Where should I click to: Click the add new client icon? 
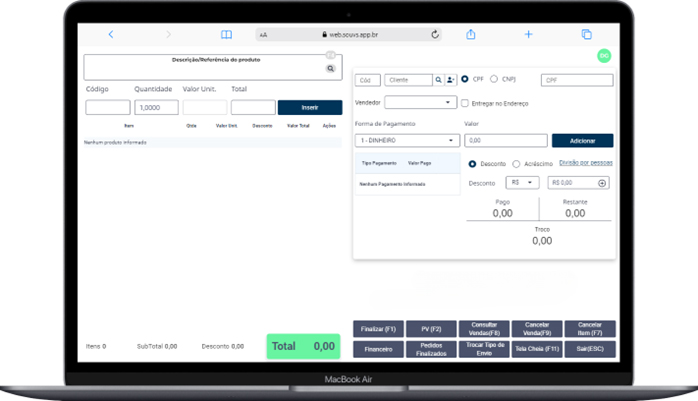450,80
